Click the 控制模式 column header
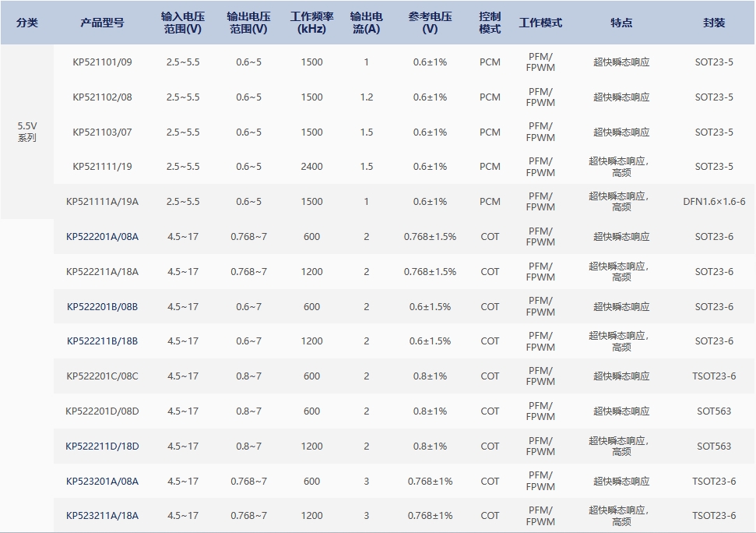756x533 pixels. click(x=490, y=23)
